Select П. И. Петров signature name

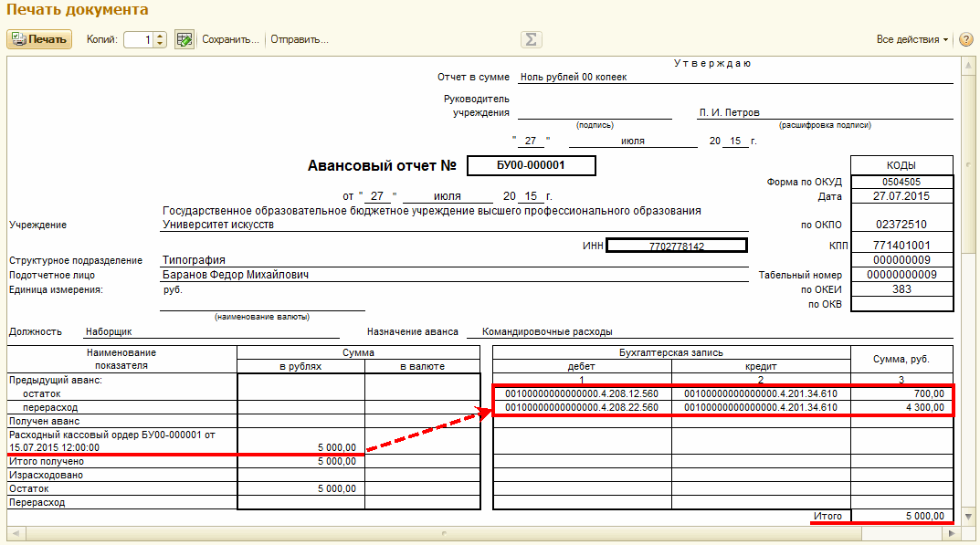730,112
